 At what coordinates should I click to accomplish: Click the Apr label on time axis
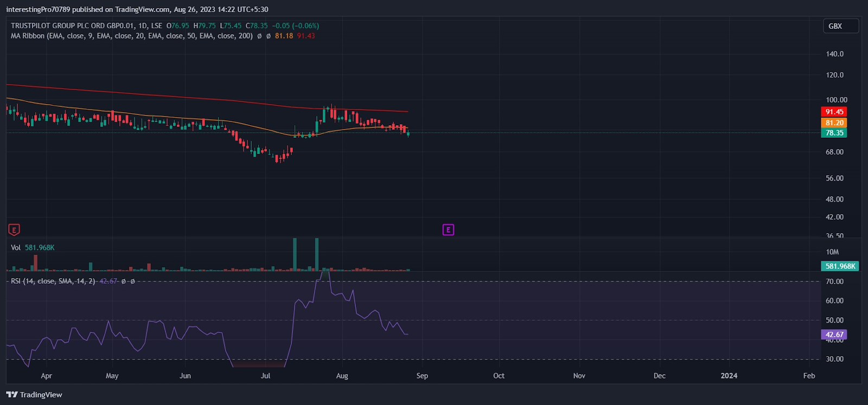tap(47, 376)
